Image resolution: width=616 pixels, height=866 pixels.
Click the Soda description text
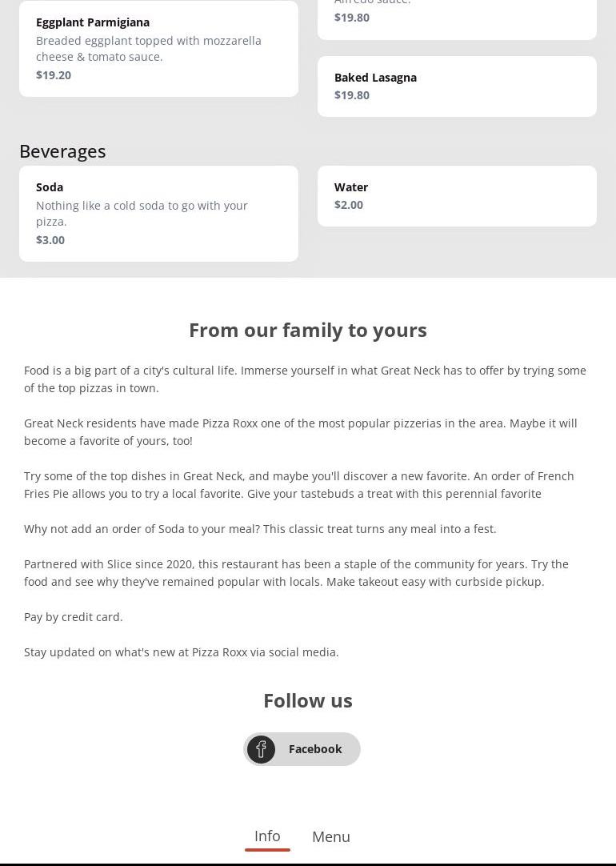click(142, 214)
